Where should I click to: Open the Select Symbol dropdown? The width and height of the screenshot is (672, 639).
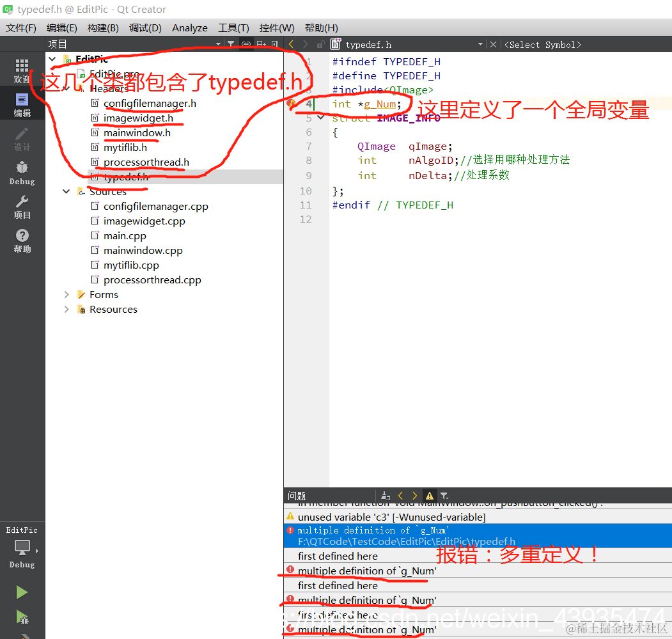(543, 45)
